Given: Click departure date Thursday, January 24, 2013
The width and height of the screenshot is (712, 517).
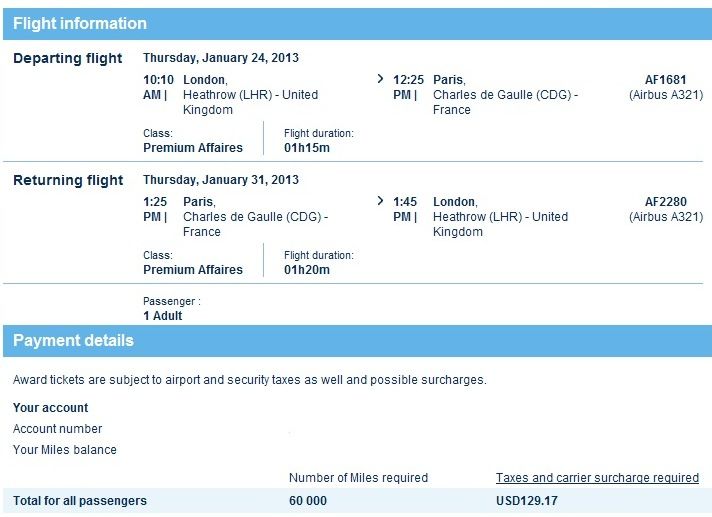Looking at the screenshot, I should (221, 58).
